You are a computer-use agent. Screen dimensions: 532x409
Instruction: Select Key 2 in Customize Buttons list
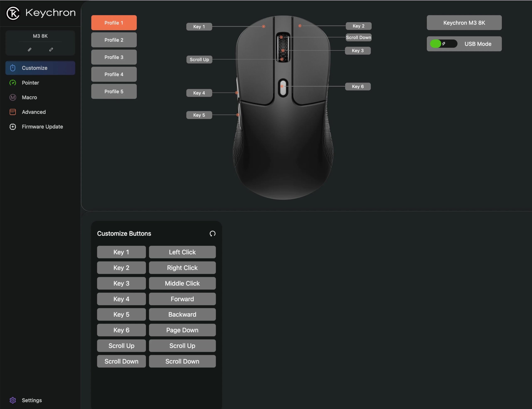click(121, 268)
